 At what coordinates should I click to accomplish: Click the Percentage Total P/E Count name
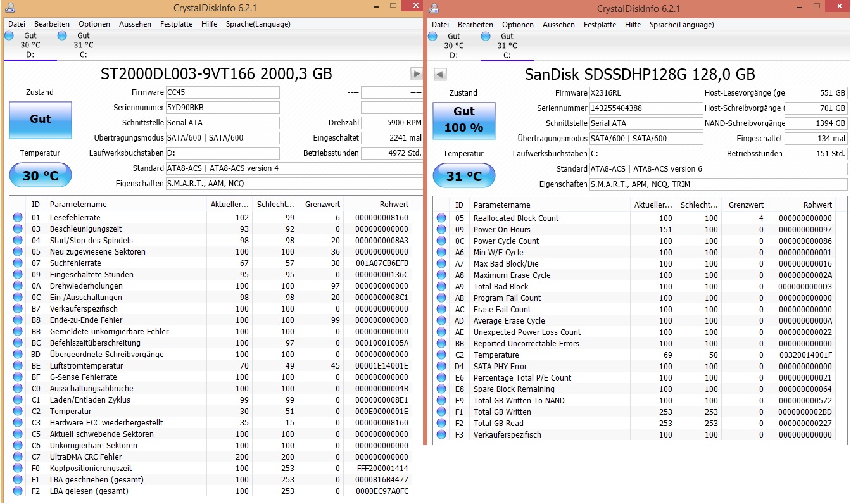click(x=522, y=378)
